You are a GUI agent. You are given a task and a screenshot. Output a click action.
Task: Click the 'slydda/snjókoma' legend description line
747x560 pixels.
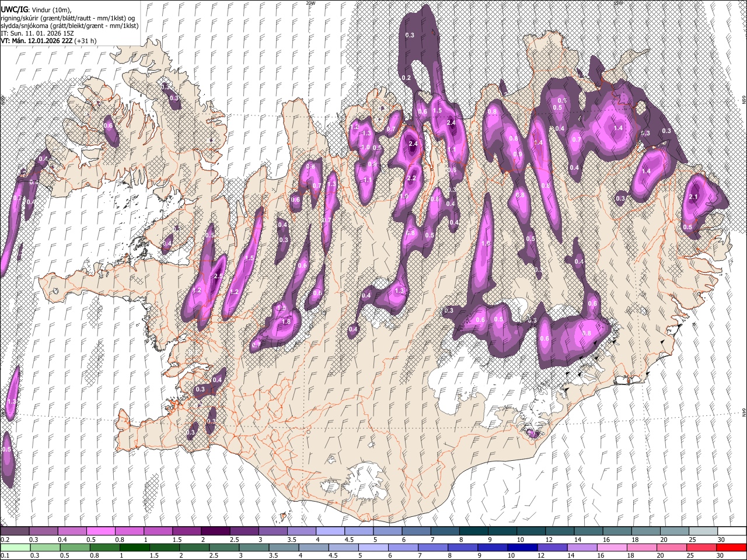[69, 26]
